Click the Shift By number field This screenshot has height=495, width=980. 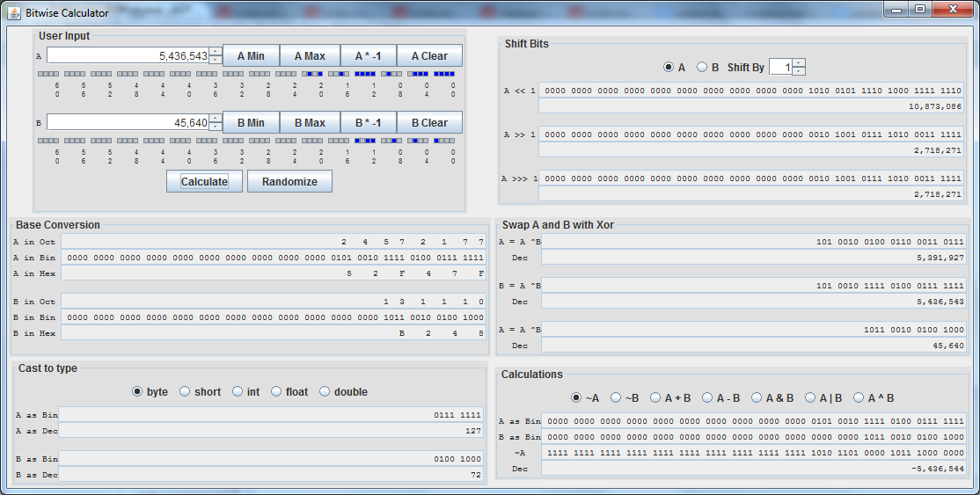point(779,68)
